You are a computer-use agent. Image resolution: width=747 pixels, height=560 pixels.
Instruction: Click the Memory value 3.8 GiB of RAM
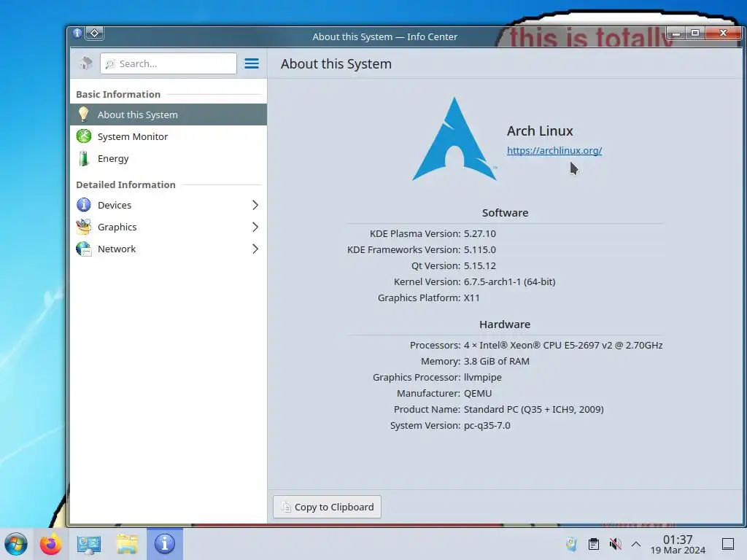coord(496,362)
